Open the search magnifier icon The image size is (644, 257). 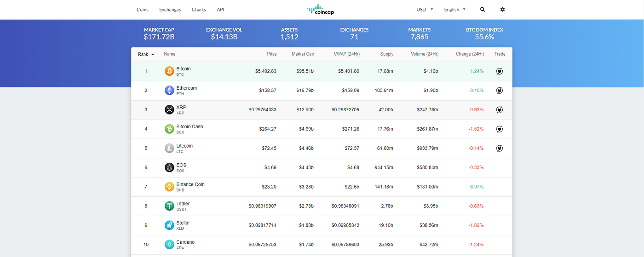tap(483, 9)
